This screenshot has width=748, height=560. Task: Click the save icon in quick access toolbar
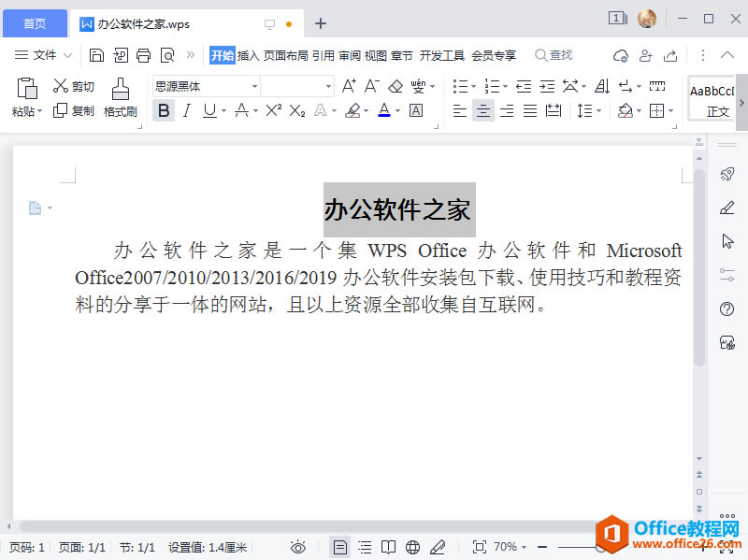click(x=96, y=55)
